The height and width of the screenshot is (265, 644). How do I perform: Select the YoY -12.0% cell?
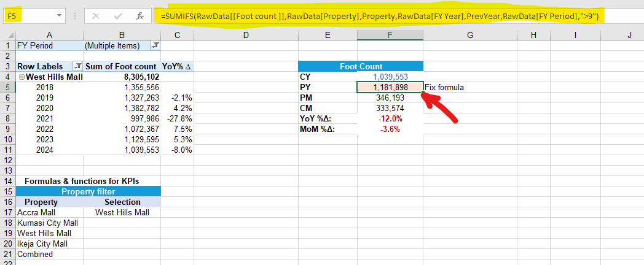(390, 118)
